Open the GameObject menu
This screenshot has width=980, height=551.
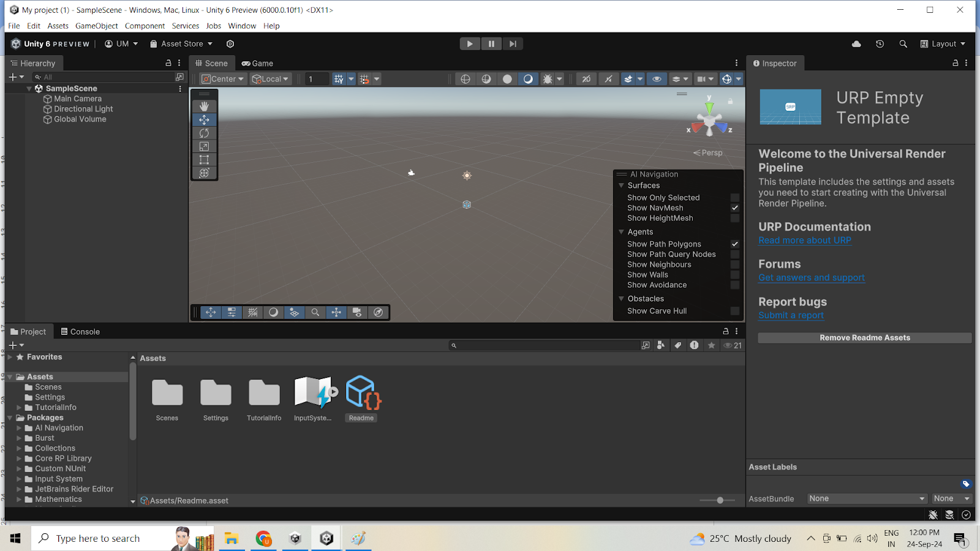[97, 26]
